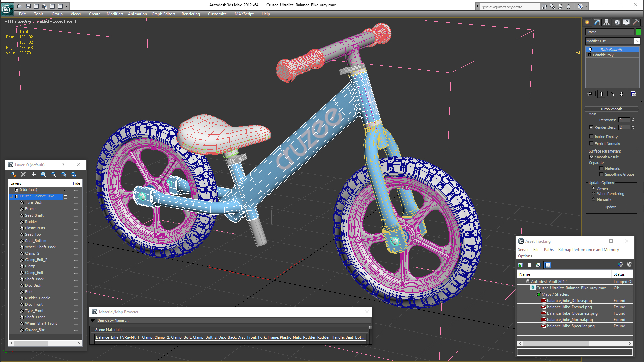Open the Rendering menu

pos(191,14)
